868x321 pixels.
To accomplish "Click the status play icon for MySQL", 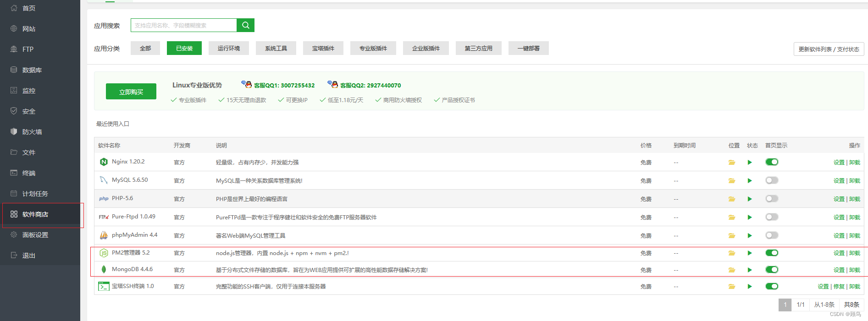I will click(750, 181).
